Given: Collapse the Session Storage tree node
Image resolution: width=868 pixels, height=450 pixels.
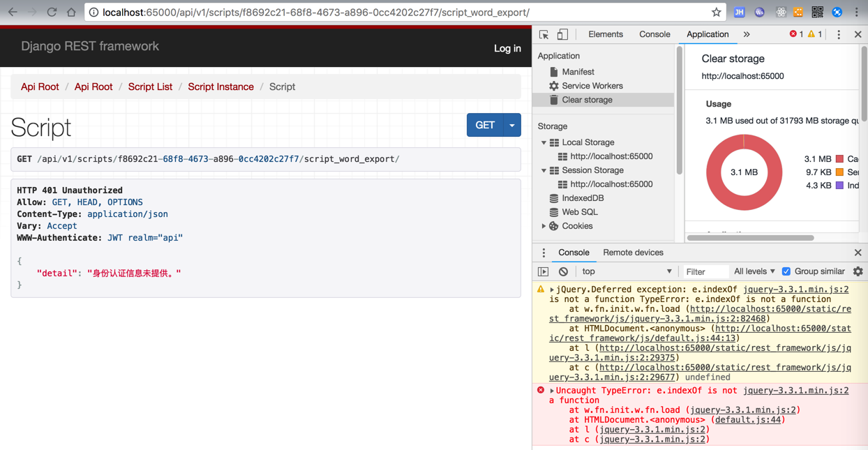Looking at the screenshot, I should [544, 170].
